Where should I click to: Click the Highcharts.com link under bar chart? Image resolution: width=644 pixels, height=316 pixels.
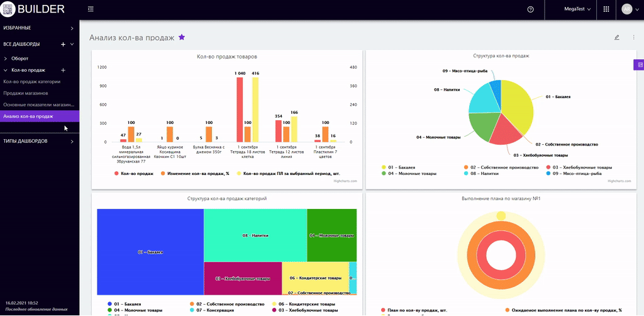click(x=345, y=181)
